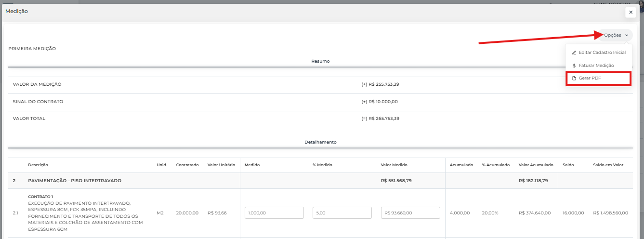
Task: Click the Valor Medido field with R$ 93.660,00
Action: pos(410,213)
